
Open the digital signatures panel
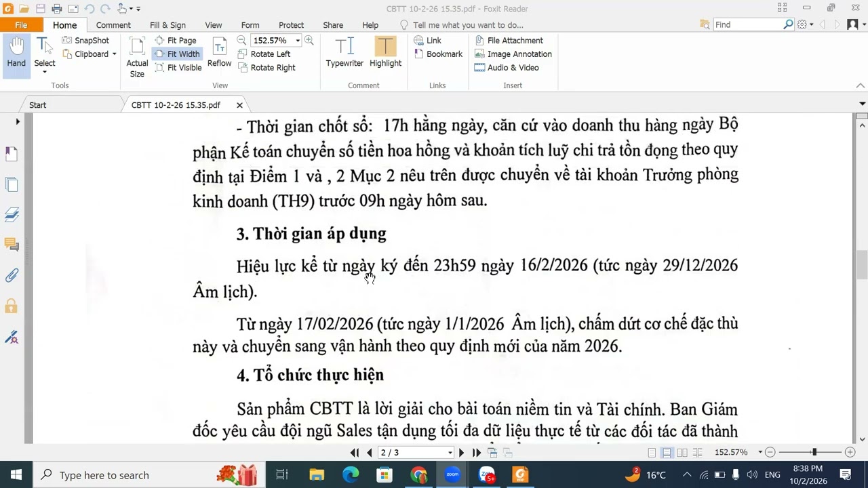point(12,337)
